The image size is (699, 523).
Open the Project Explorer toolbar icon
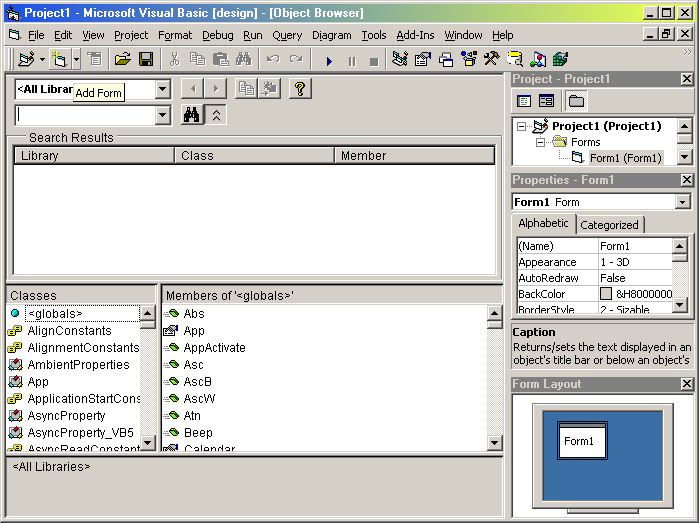tap(399, 59)
